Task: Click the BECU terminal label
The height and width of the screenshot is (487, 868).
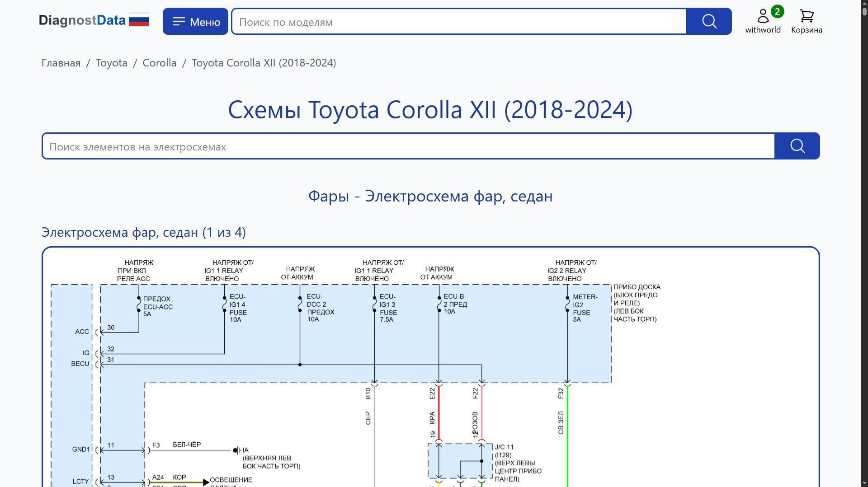Action: coord(80,364)
